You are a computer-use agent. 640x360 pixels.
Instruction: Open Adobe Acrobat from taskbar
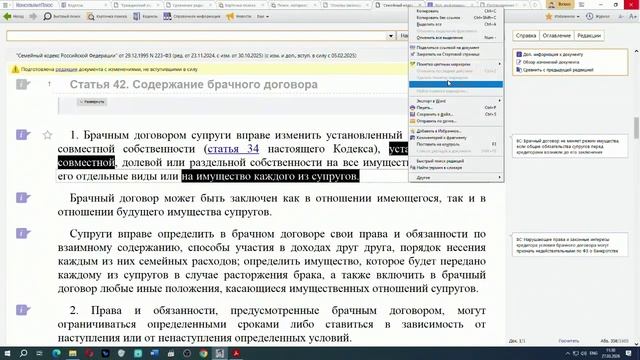point(236,353)
